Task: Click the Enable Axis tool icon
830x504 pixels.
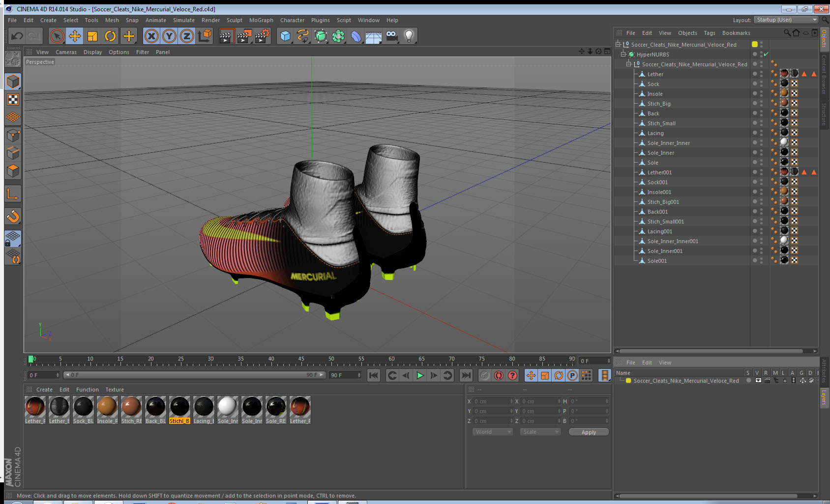Action: (13, 194)
